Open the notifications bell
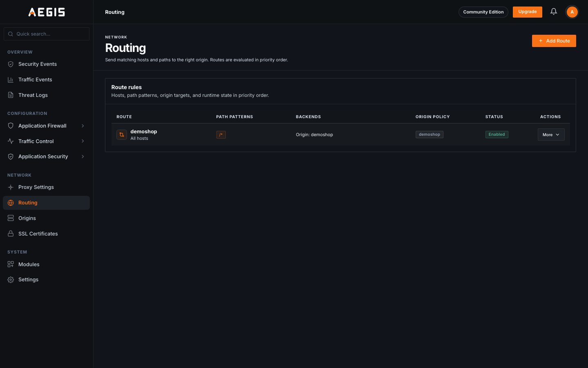The height and width of the screenshot is (368, 588). tap(554, 12)
